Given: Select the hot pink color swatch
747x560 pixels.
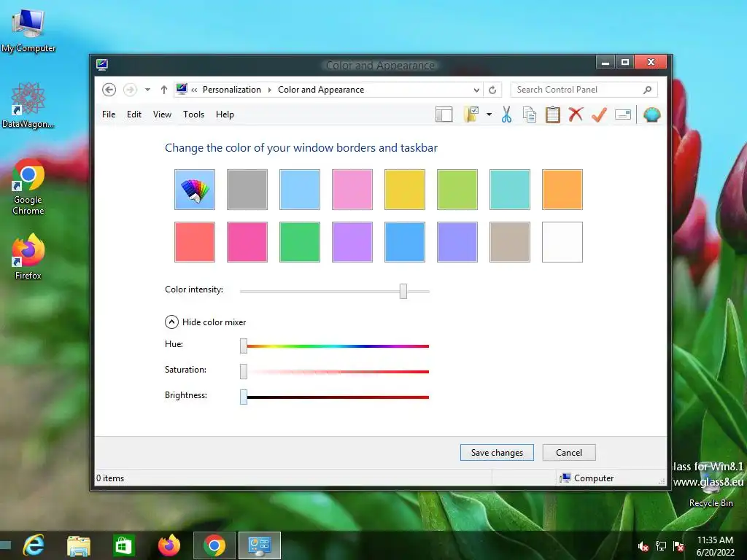Looking at the screenshot, I should pos(247,242).
